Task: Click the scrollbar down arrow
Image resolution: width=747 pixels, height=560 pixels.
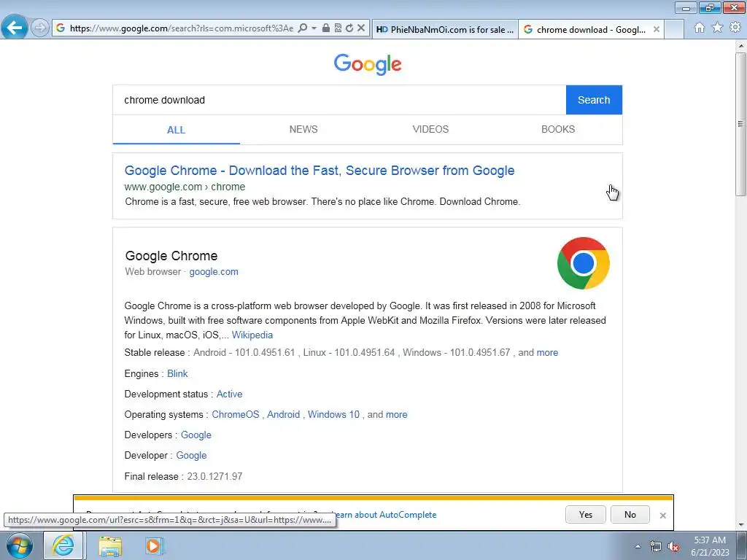Action: point(740,525)
